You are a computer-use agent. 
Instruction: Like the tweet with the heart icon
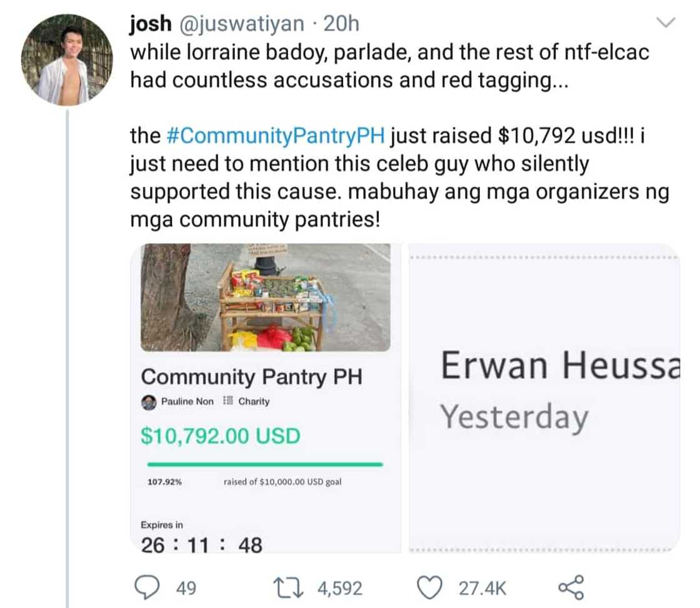click(x=429, y=587)
